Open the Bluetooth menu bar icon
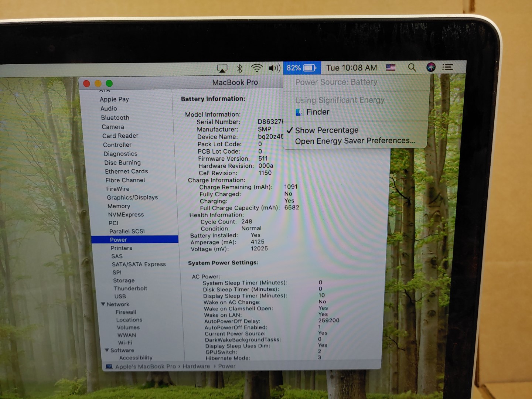 239,68
